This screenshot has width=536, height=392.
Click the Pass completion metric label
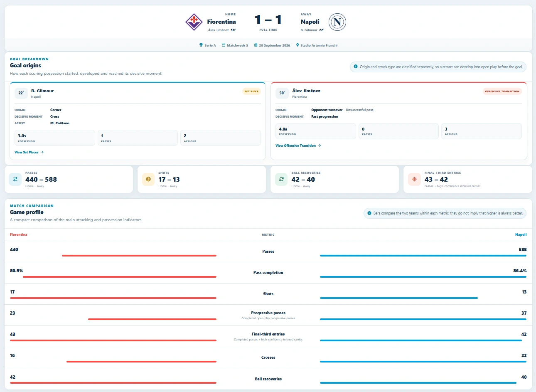point(268,273)
